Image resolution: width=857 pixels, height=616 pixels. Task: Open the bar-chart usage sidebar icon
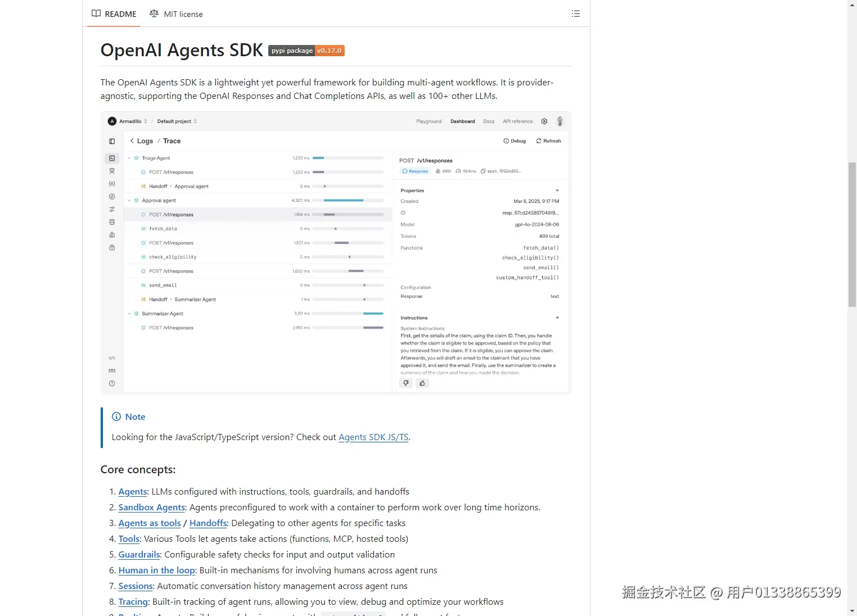coord(112,235)
